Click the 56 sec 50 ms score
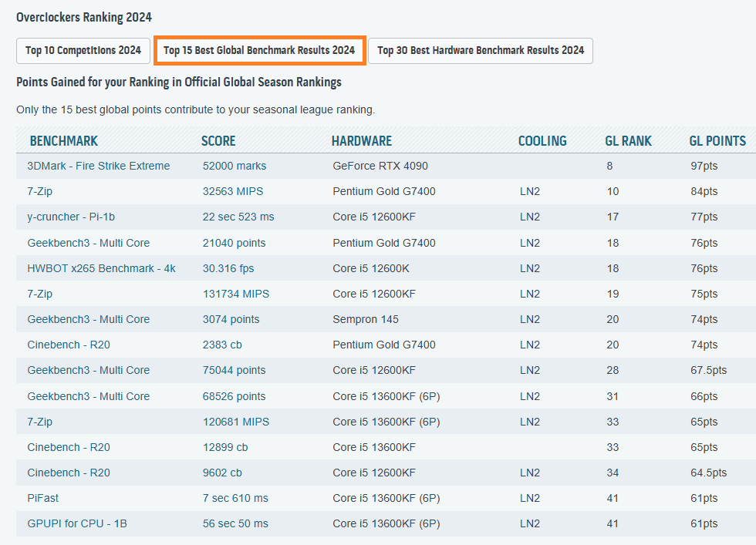The width and height of the screenshot is (756, 545). coord(235,524)
